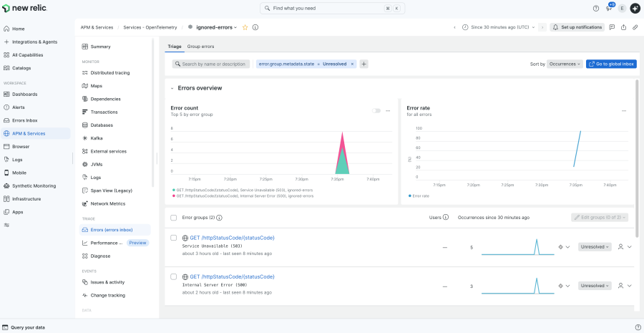The width and height of the screenshot is (644, 333).
Task: Open GET /httpStatusCode link for 503 error
Action: click(x=232, y=238)
